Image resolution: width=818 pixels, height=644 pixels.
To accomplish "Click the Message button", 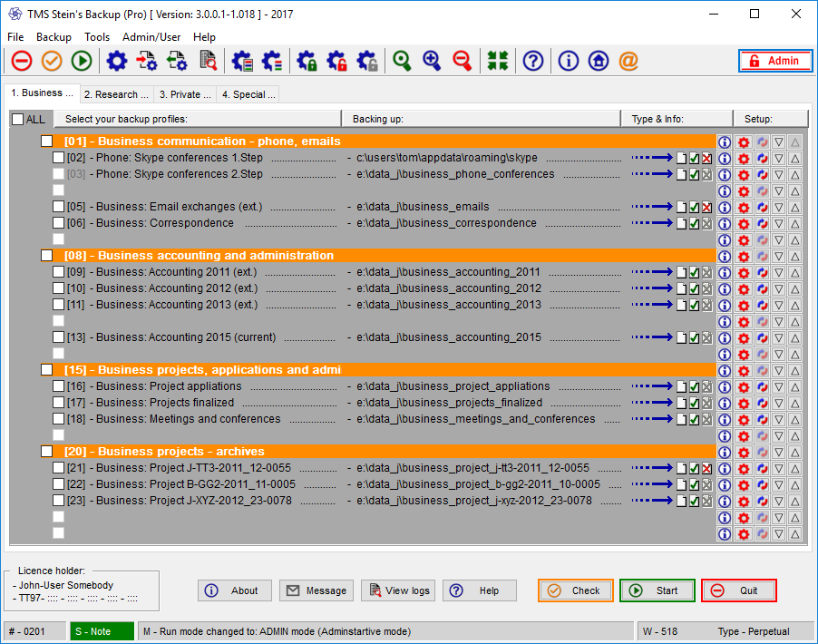I will tap(316, 590).
